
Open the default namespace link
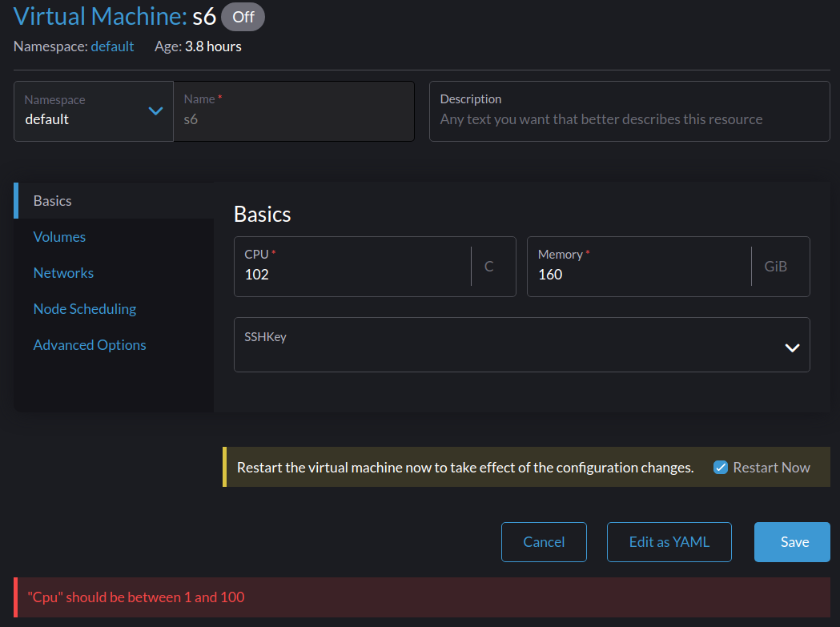[112, 46]
